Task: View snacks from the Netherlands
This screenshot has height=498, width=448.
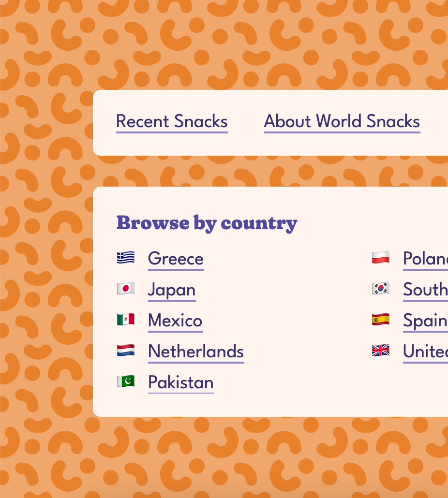Action: pos(196,352)
